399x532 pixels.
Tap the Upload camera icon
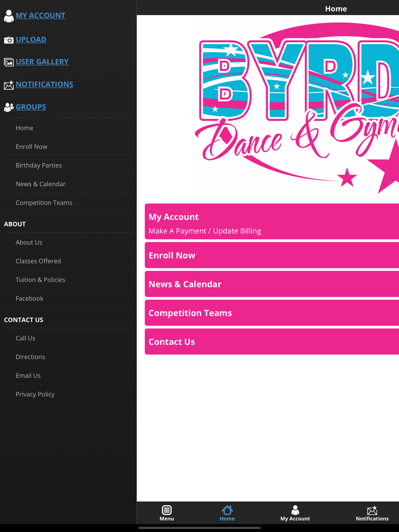click(x=9, y=40)
